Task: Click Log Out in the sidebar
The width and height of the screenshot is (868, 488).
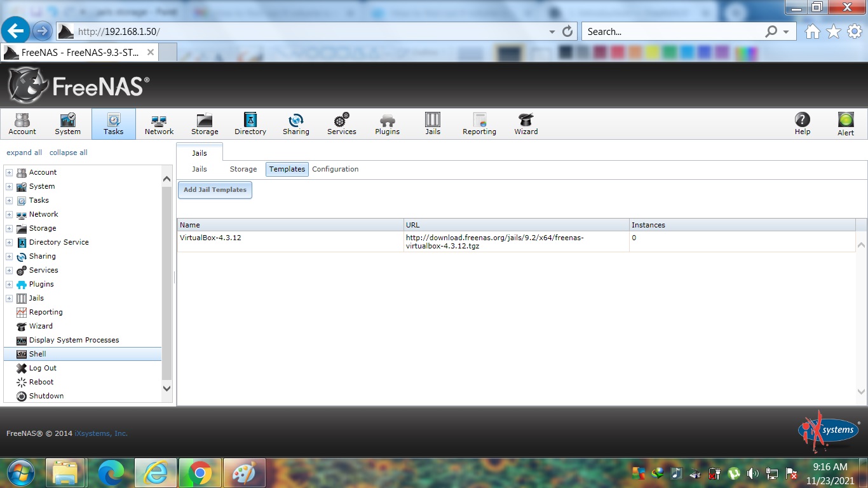Action: click(43, 368)
